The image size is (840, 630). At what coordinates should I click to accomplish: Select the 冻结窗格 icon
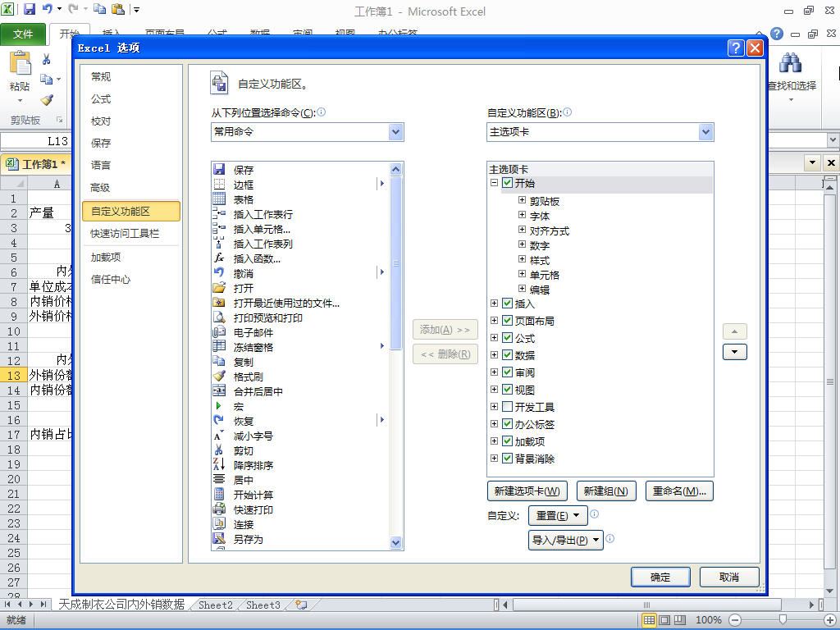[x=219, y=347]
